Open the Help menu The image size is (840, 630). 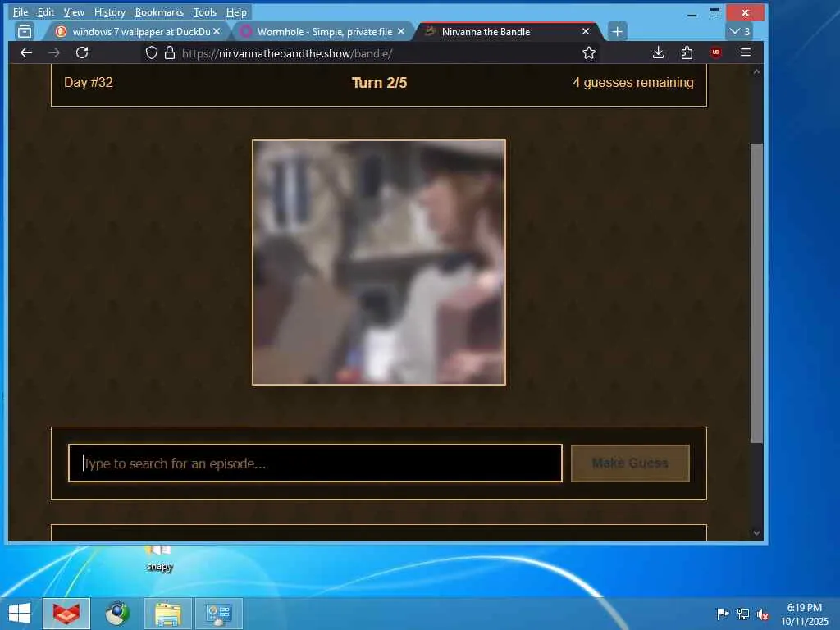point(236,11)
